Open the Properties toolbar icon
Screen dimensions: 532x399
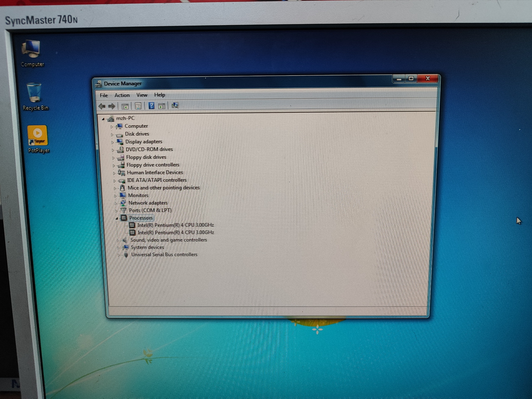point(138,106)
